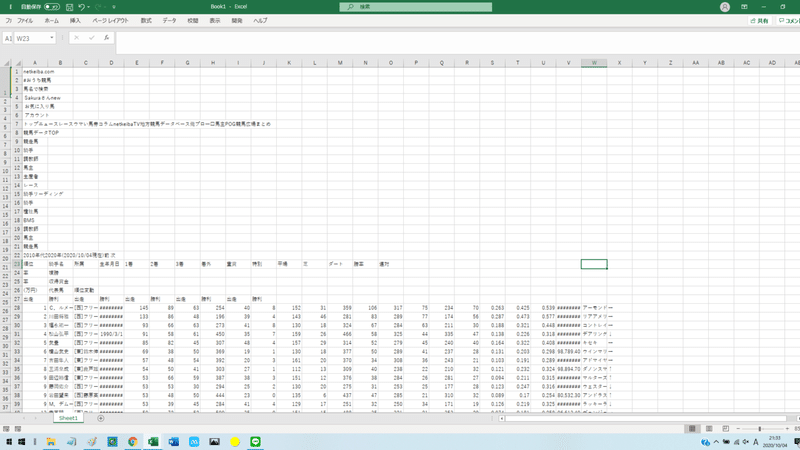Click the cancel X icon in formula bar

(77, 38)
